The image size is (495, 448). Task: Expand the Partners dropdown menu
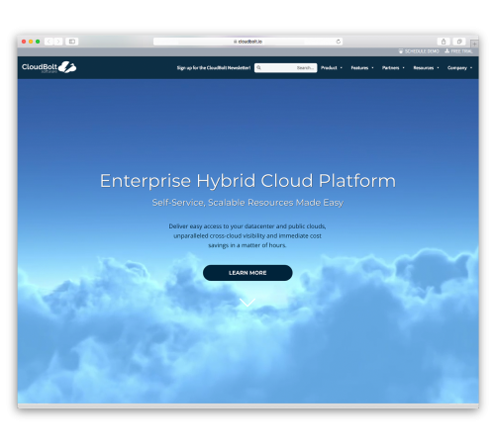click(393, 68)
